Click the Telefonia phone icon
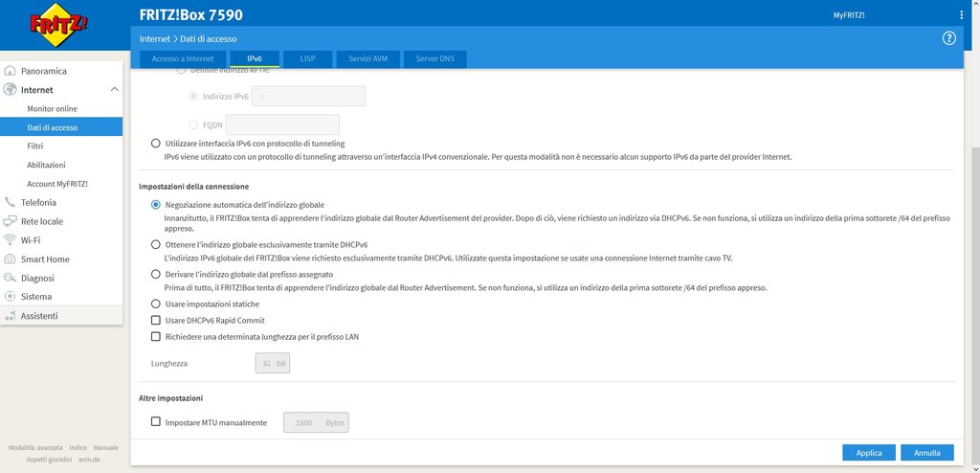The image size is (980, 473). [x=10, y=202]
